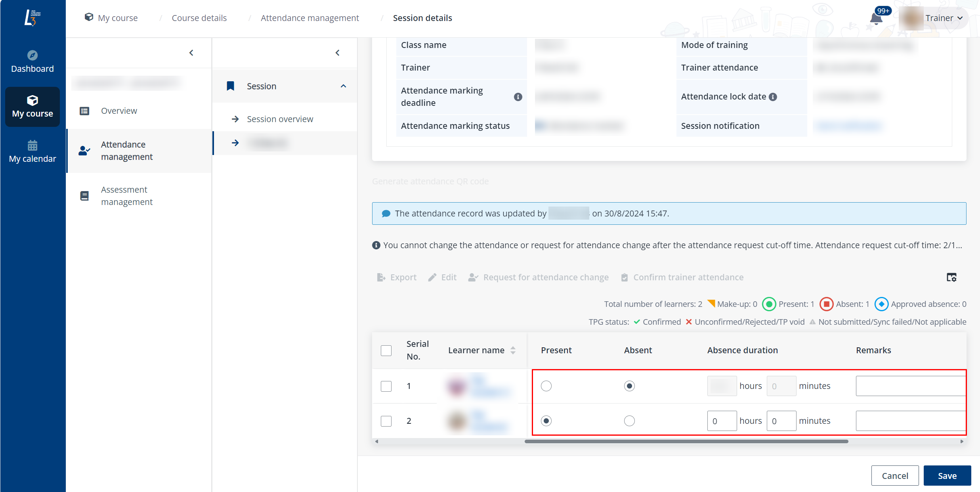Click the Assessment management book icon

(84, 196)
